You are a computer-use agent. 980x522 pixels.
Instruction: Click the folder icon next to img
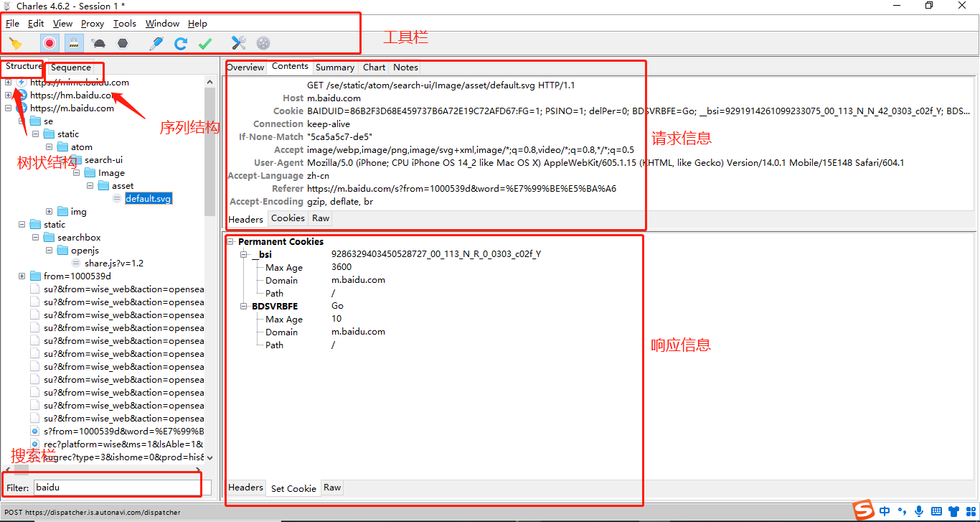pyautogui.click(x=62, y=212)
